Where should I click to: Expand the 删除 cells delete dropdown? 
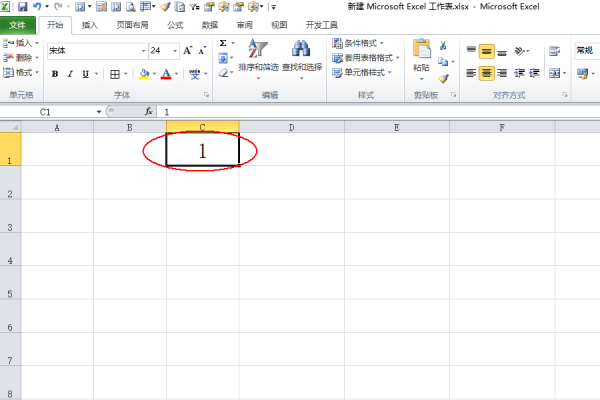[37, 58]
